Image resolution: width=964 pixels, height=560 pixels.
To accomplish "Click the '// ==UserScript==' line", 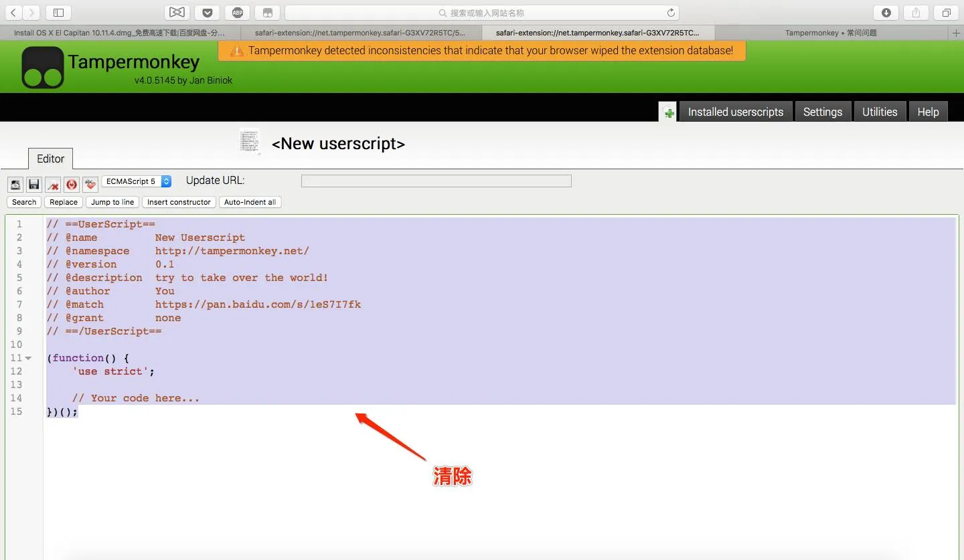I will point(100,224).
